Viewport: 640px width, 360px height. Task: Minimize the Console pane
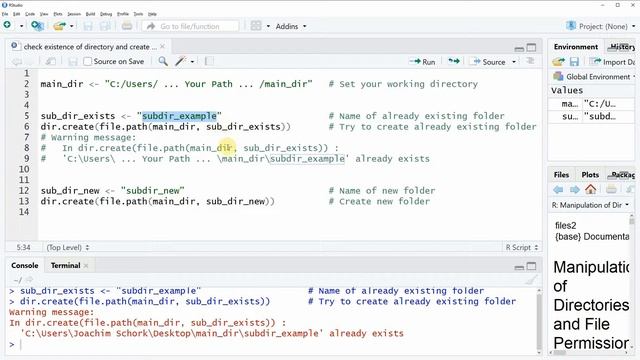coord(519,267)
